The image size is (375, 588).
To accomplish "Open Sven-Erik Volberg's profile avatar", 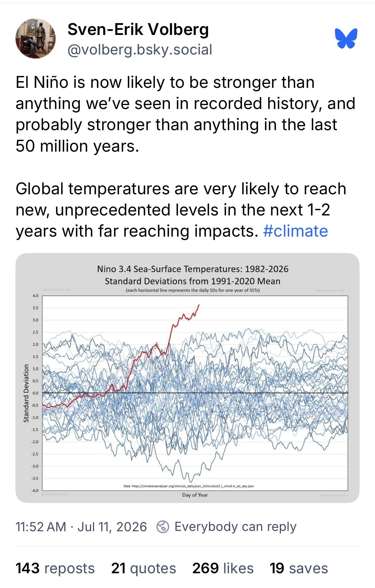I will pyautogui.click(x=36, y=38).
